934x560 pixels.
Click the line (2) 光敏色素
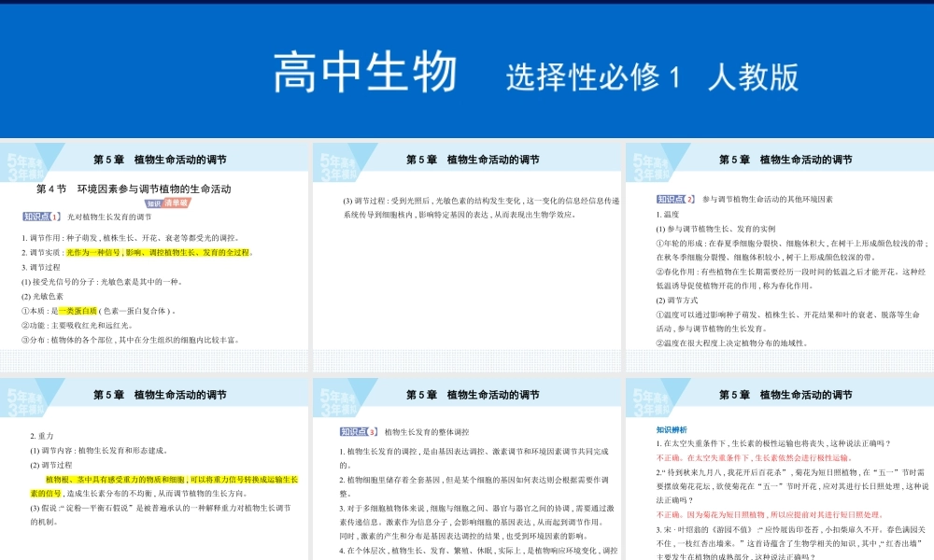[42, 297]
